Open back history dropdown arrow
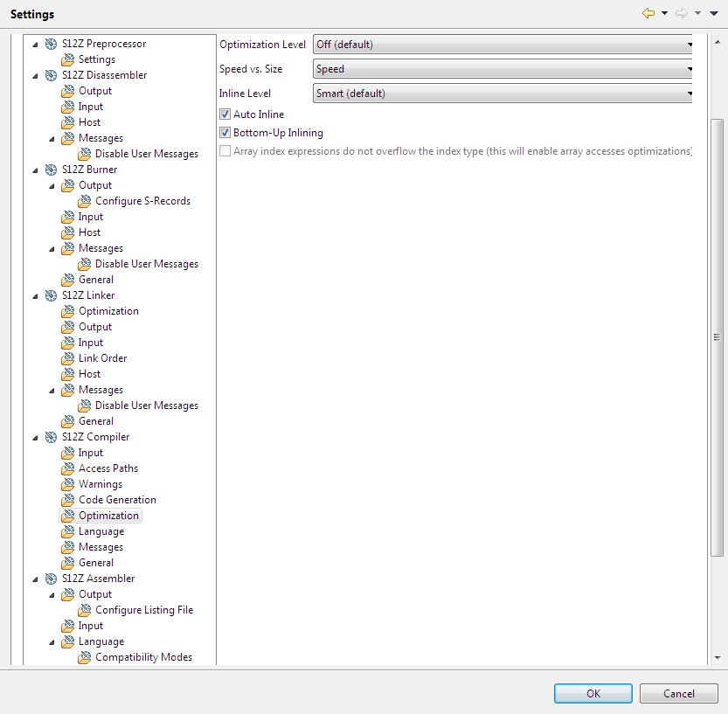Screen dimensions: 728x714 665,13
